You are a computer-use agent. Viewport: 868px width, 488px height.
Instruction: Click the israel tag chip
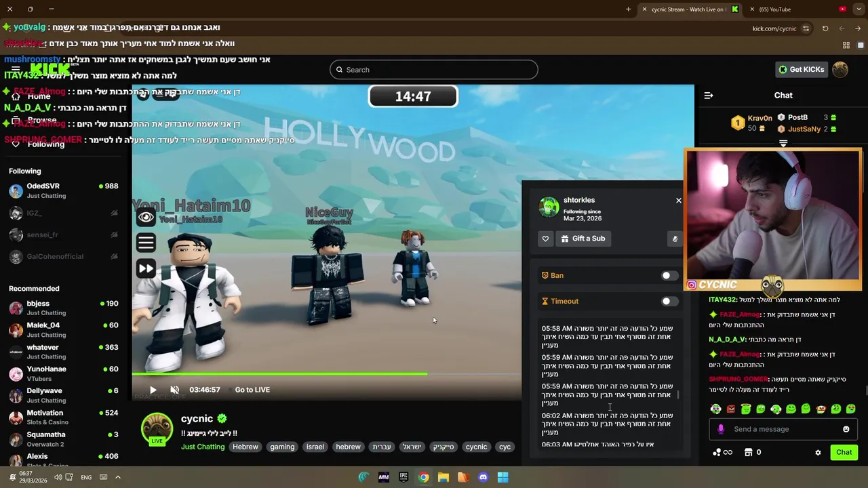tap(315, 447)
